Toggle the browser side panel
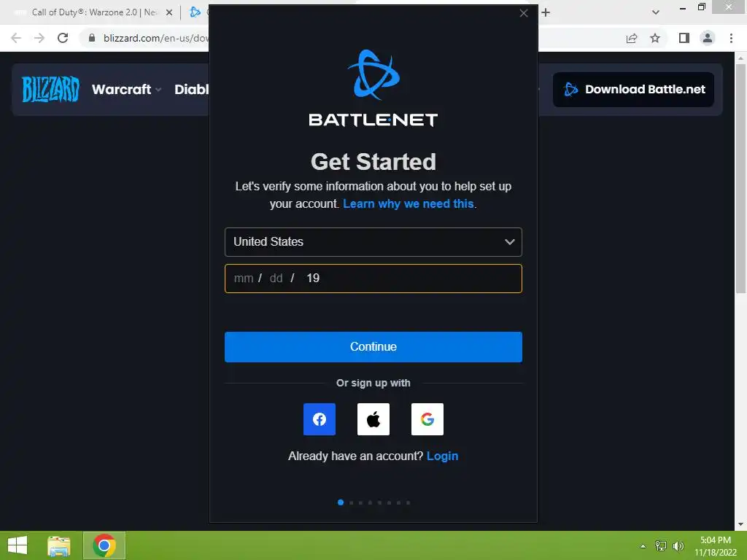The height and width of the screenshot is (560, 747). point(684,38)
